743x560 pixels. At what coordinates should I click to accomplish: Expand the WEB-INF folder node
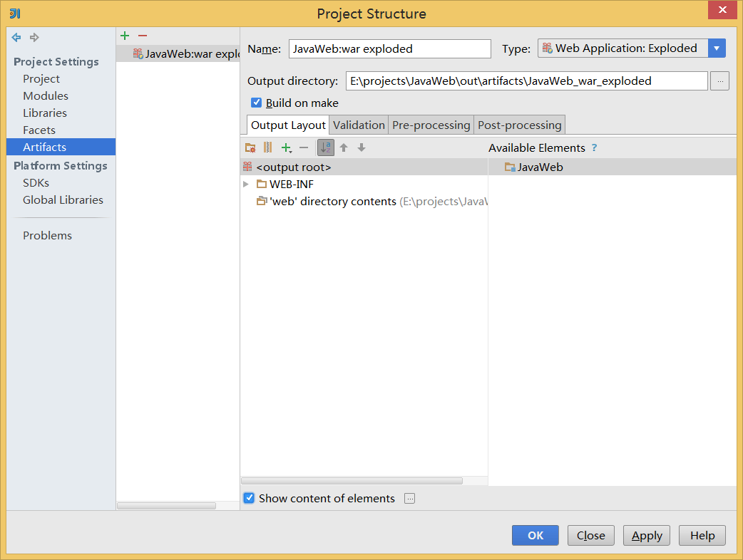(x=246, y=184)
